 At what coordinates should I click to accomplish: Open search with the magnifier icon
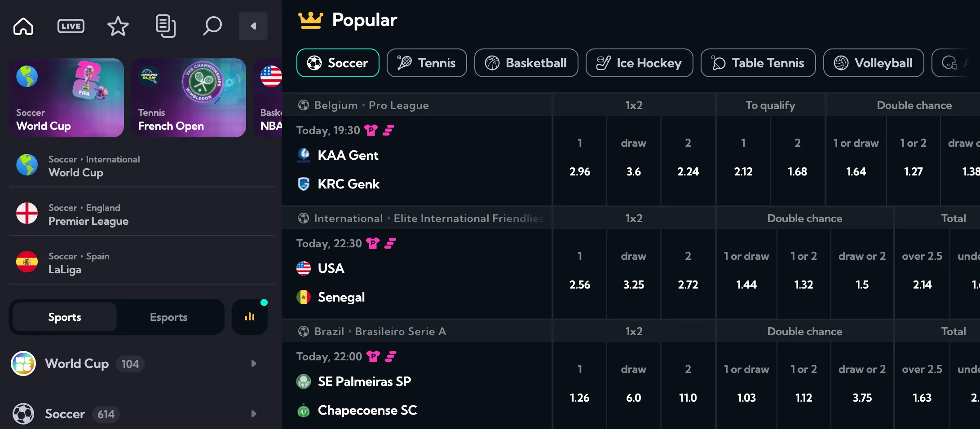[x=212, y=26]
